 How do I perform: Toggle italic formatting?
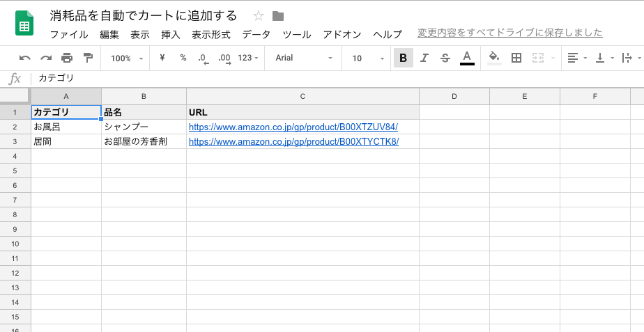pyautogui.click(x=424, y=58)
